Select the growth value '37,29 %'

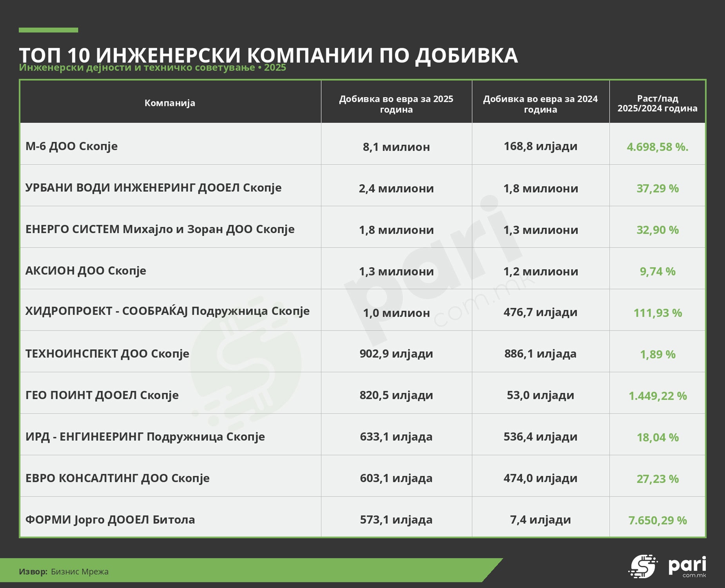coord(658,189)
